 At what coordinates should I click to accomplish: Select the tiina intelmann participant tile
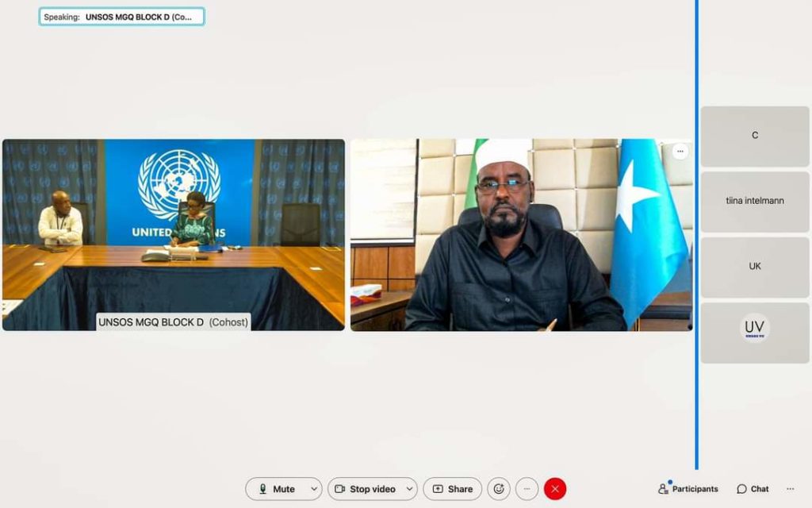754,201
